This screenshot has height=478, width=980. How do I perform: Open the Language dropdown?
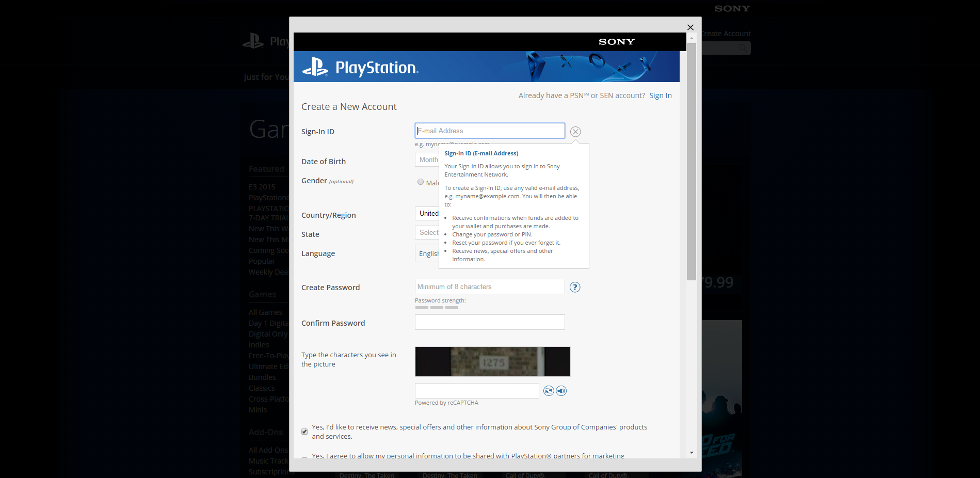pos(427,253)
